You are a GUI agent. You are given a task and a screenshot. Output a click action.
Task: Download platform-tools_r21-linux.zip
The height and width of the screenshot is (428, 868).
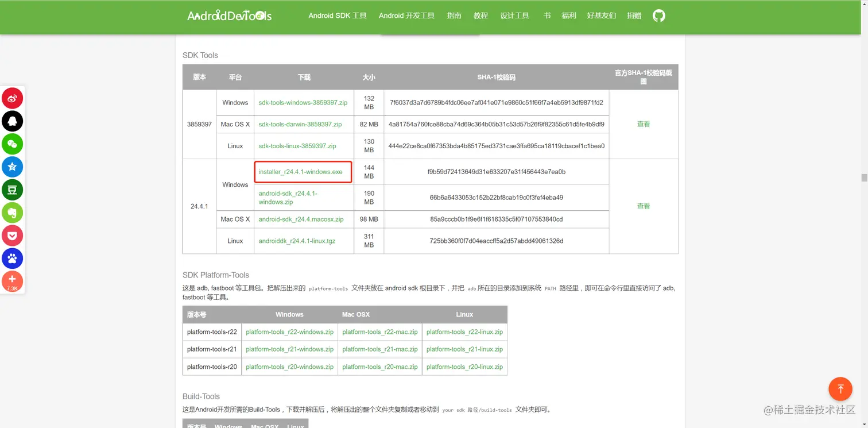(464, 349)
